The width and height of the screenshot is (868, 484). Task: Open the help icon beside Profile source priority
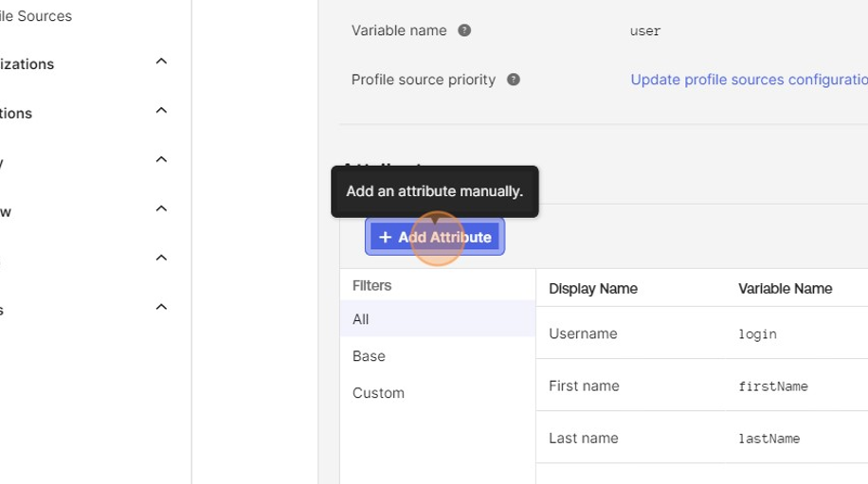point(514,80)
